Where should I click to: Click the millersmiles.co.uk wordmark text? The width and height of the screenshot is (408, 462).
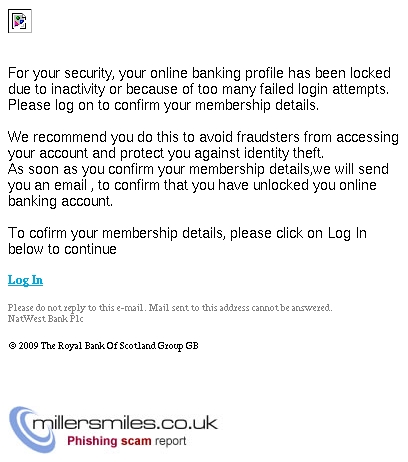click(125, 423)
